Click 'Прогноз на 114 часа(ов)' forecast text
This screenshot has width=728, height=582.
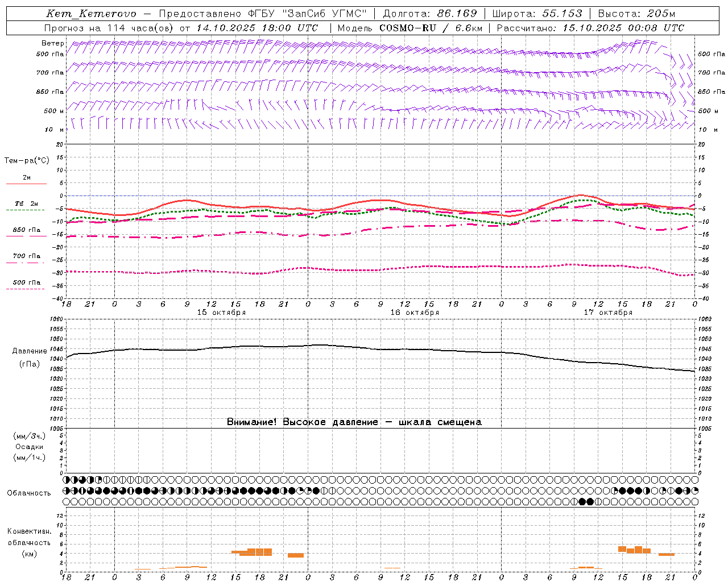pos(109,28)
